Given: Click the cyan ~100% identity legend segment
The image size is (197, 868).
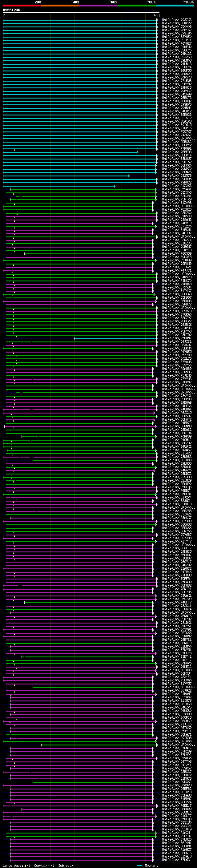Looking at the screenshot, I should tap(175, 6).
